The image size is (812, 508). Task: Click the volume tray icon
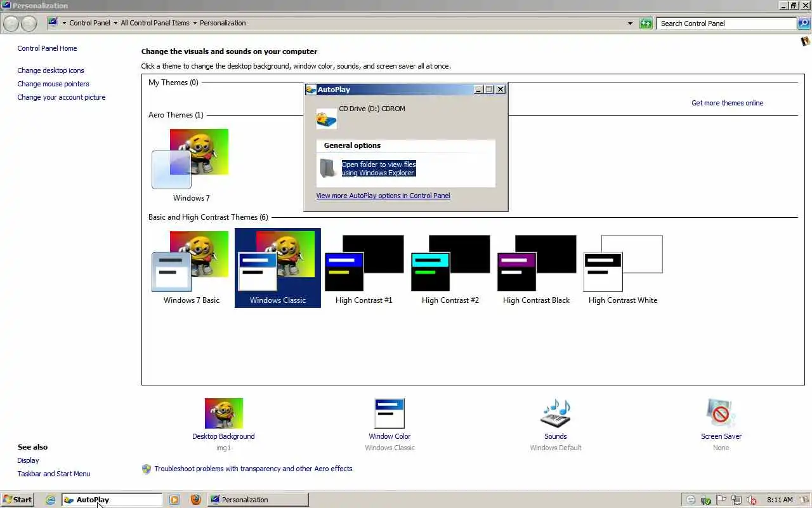click(752, 500)
